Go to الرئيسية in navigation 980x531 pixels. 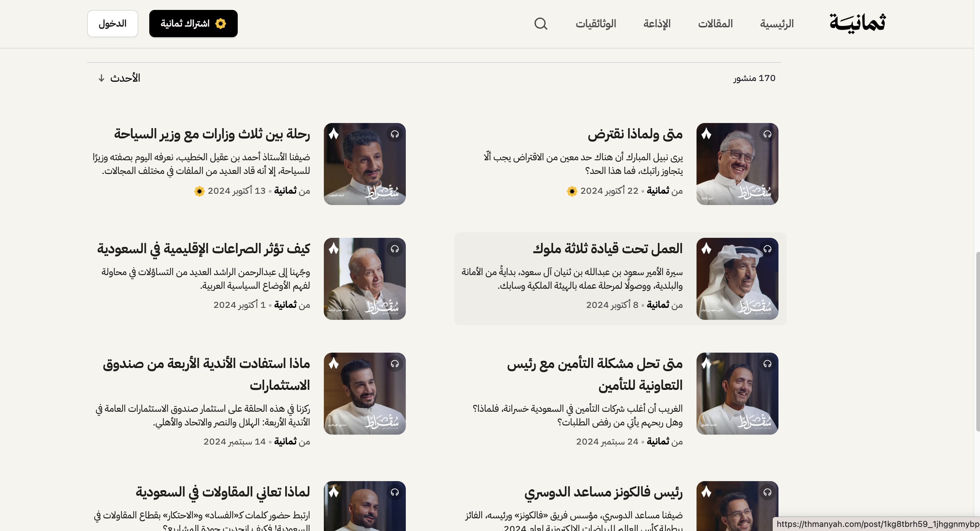point(777,24)
